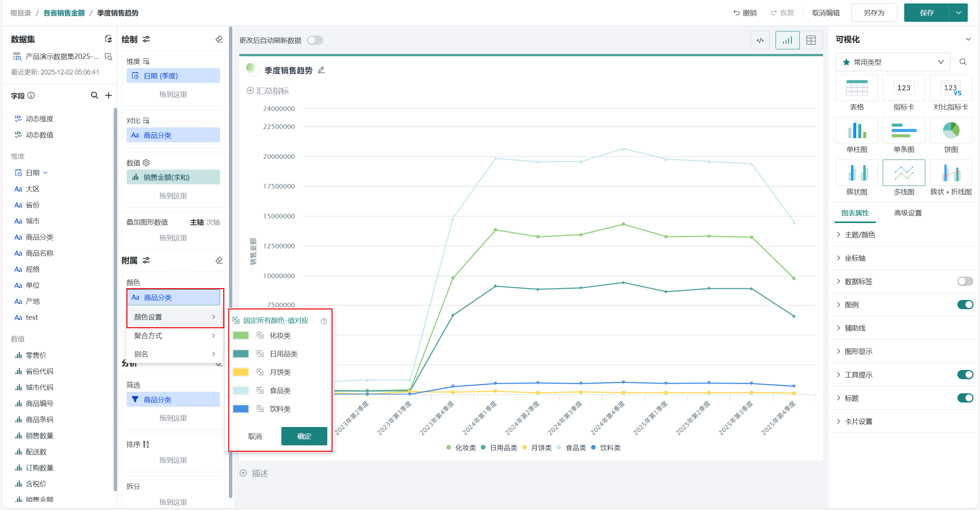Open save button dropdown arrow
980x510 pixels.
959,13
